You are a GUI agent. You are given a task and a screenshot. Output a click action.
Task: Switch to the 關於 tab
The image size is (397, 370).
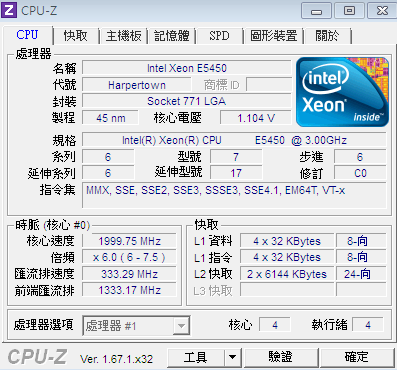click(x=327, y=36)
